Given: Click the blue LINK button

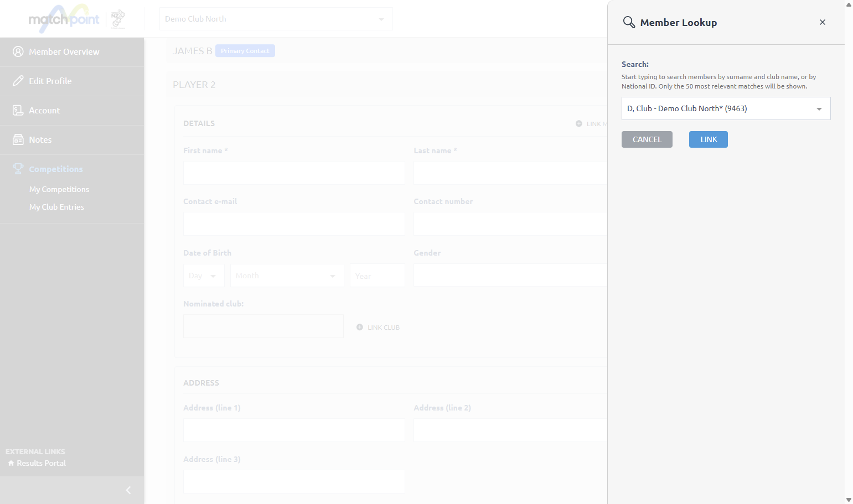Looking at the screenshot, I should click(709, 139).
